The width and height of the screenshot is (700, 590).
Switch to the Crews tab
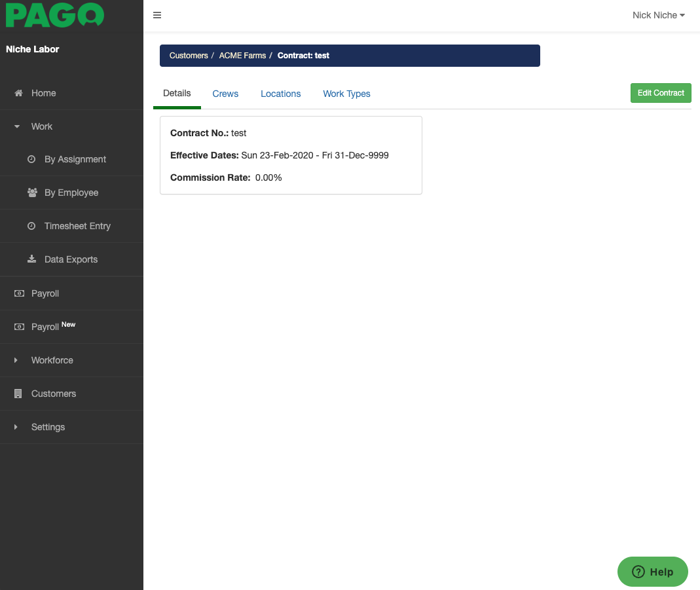(225, 94)
